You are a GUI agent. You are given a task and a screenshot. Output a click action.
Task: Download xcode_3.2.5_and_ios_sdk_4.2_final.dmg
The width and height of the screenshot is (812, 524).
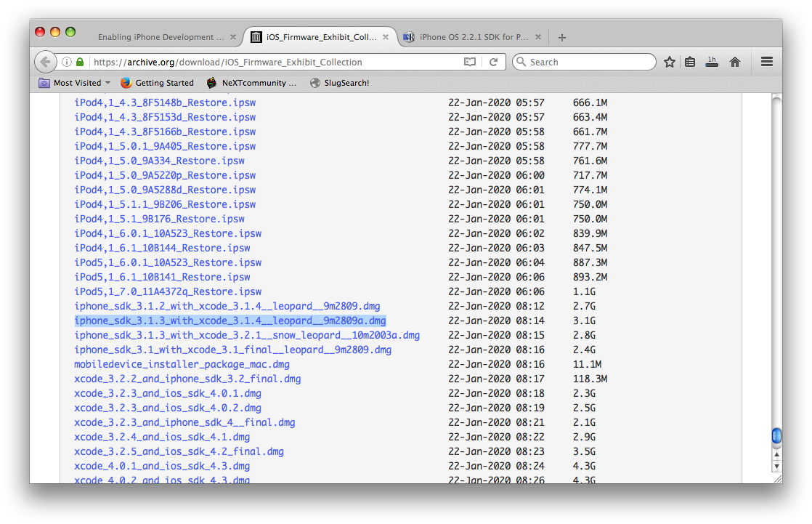tap(179, 451)
